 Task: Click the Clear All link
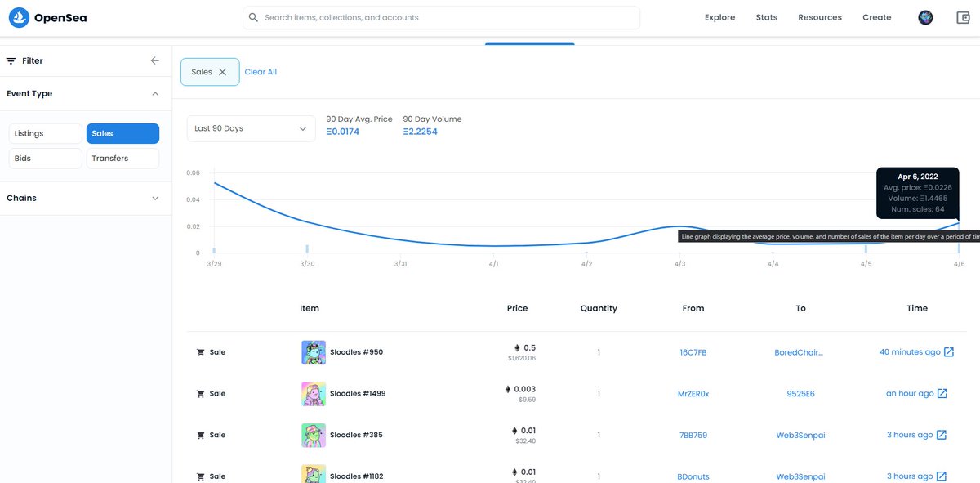click(261, 72)
